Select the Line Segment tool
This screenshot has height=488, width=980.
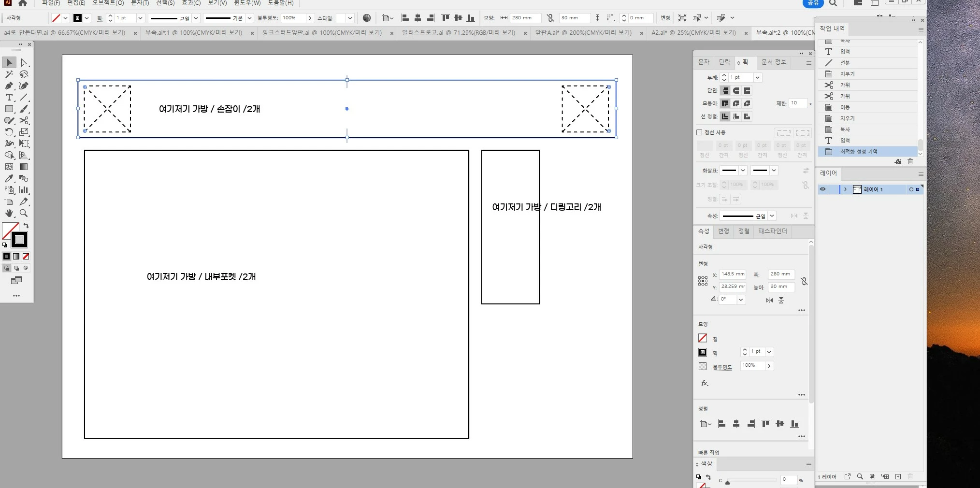point(24,98)
